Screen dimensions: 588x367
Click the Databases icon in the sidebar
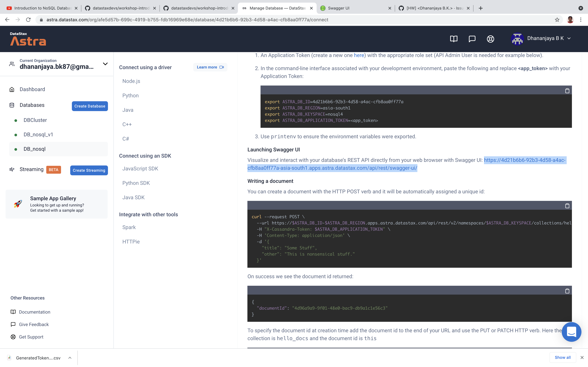click(x=12, y=105)
